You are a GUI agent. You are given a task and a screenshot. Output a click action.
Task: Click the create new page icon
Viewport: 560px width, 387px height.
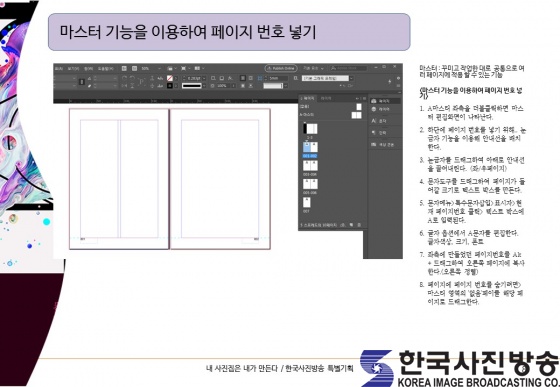coord(351,225)
